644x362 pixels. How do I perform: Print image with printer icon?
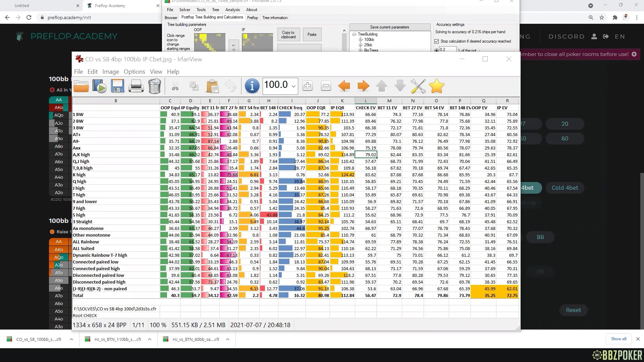coord(136,86)
